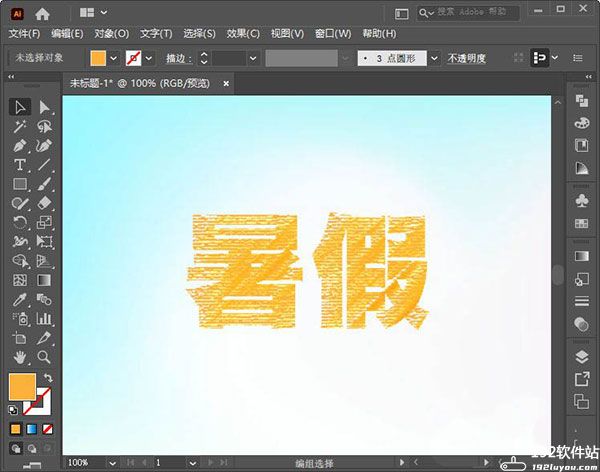Expand the 3 点圆形 brush dropdown
This screenshot has width=600, height=472.
[x=436, y=58]
